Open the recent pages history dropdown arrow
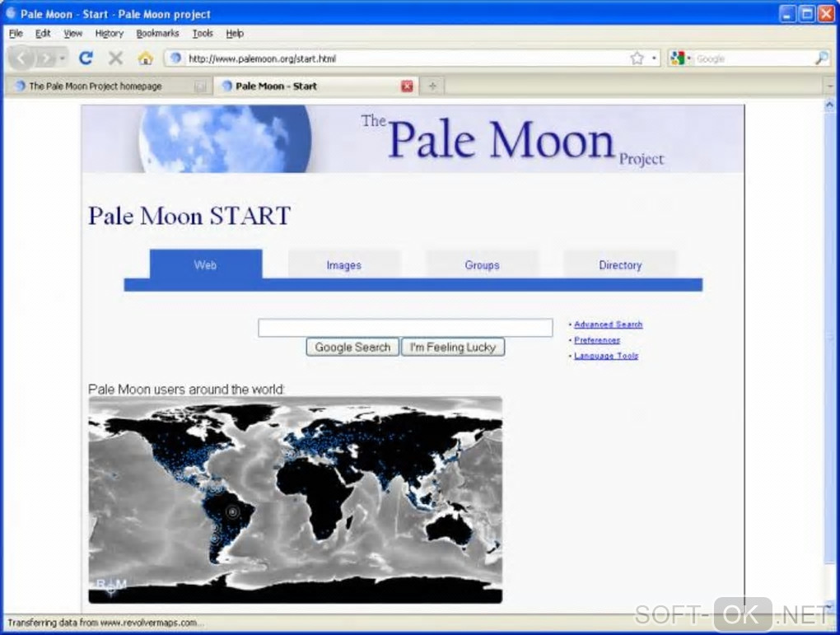The height and width of the screenshot is (635, 840). click(x=63, y=58)
